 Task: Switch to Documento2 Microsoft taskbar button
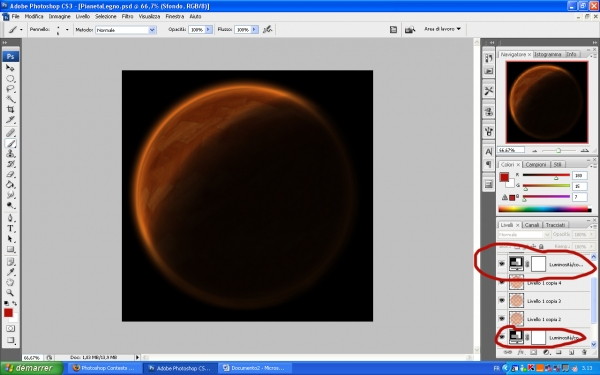pyautogui.click(x=254, y=368)
